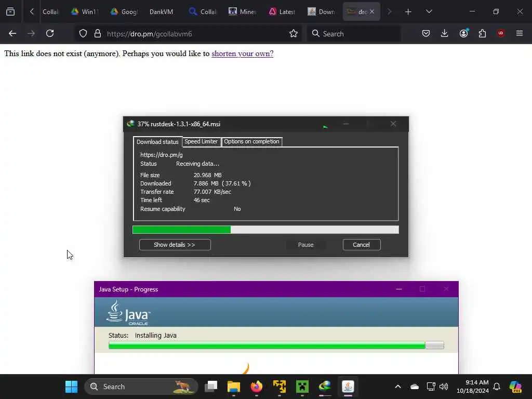Screen dimensions: 532x399
Task: Go forward using browser forward arrow
Action: 31,34
